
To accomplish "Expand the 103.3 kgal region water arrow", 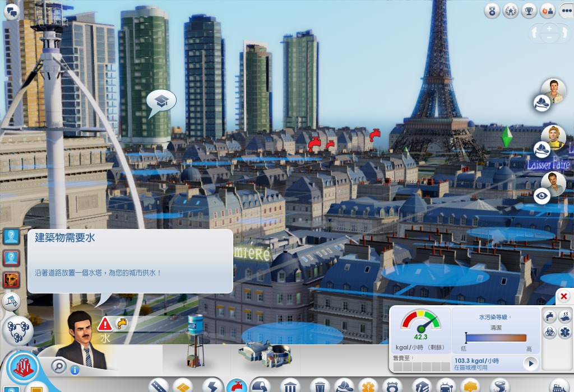I will 531,363.
